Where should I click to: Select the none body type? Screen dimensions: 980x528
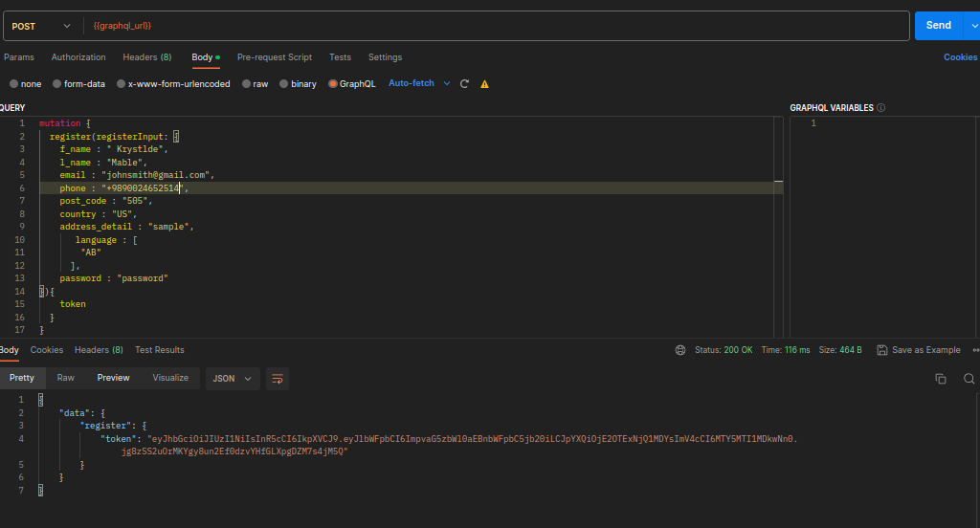pos(25,84)
